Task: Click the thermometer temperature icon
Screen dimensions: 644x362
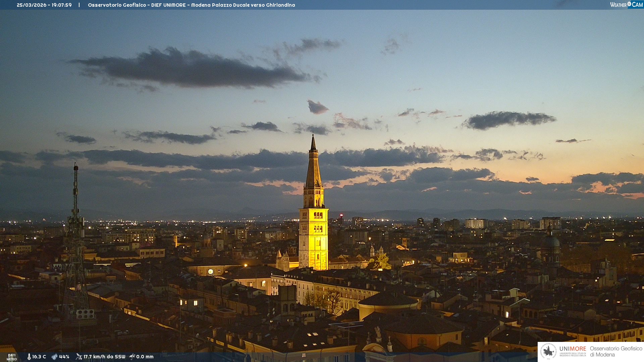Action: click(x=29, y=357)
